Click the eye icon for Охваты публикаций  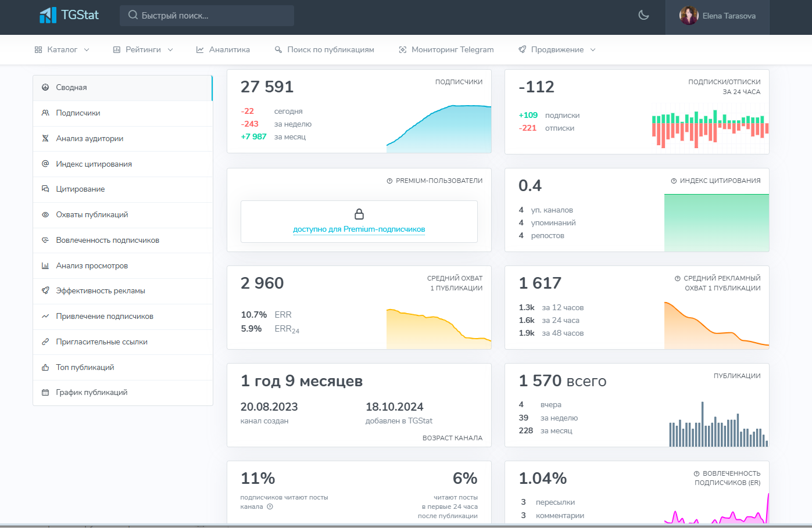pyautogui.click(x=45, y=215)
